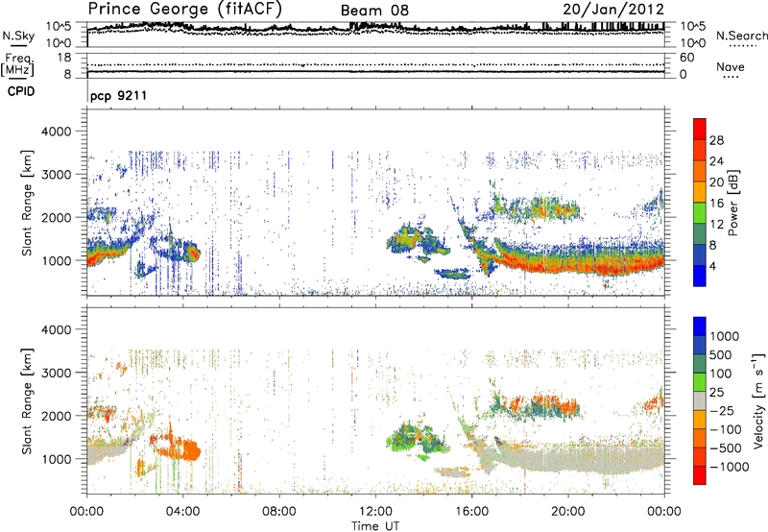Click the '4000' tick on power panel axis
This screenshot has height=532, width=768.
pos(57,132)
